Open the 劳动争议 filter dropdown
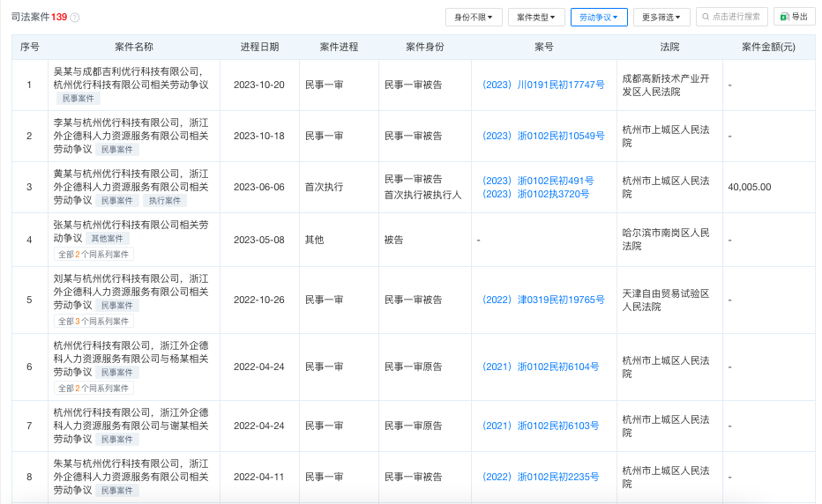 (x=599, y=18)
